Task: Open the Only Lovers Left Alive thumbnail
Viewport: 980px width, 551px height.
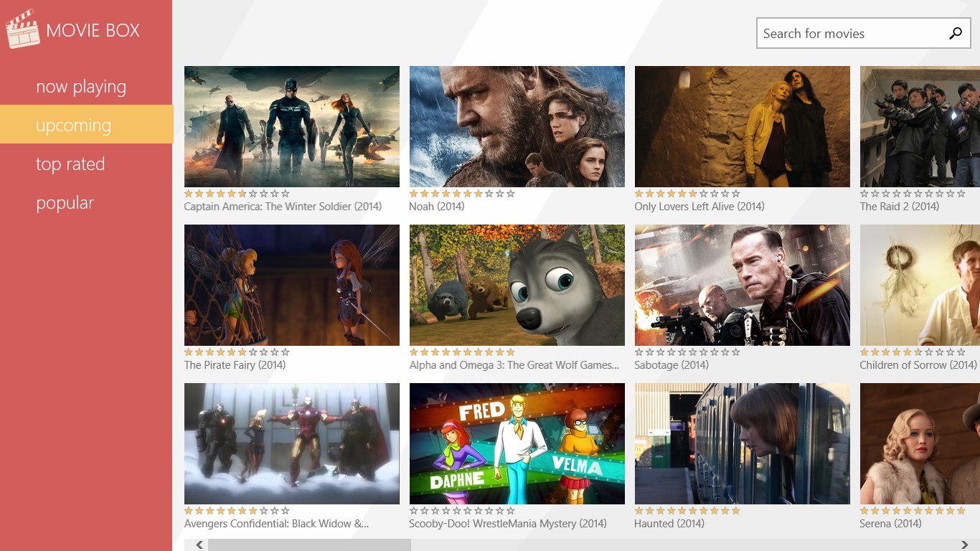Action: [x=743, y=126]
